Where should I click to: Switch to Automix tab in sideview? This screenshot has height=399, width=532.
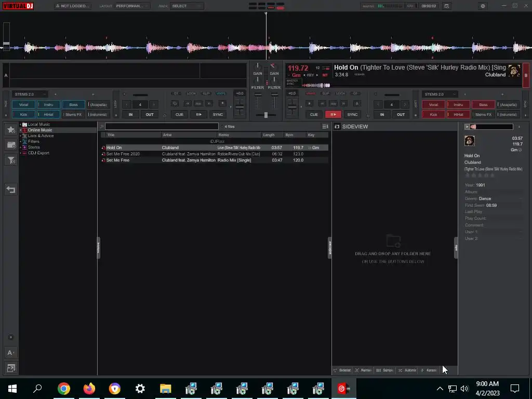click(x=407, y=370)
